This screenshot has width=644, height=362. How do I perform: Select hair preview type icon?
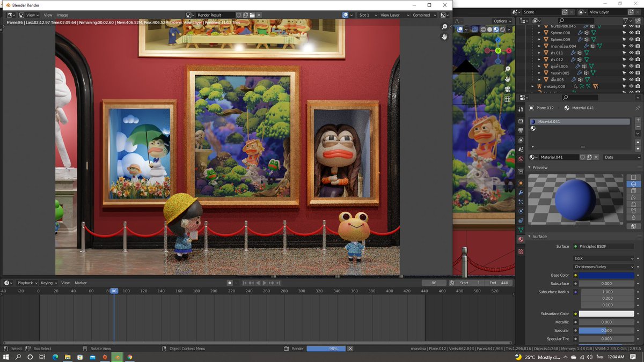click(x=633, y=197)
